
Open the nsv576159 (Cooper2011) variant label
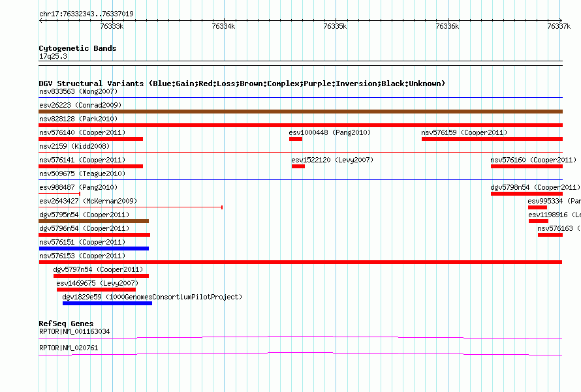click(x=464, y=132)
